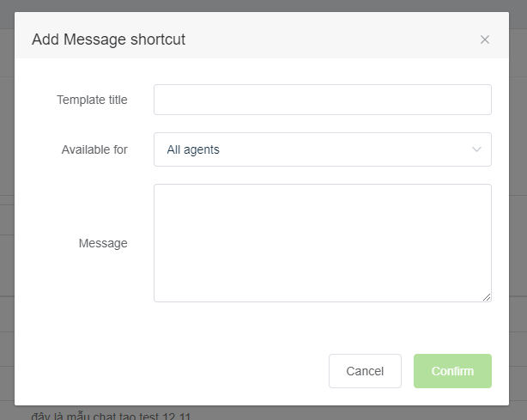Click the chevron arrow beside All agents

pos(477,149)
